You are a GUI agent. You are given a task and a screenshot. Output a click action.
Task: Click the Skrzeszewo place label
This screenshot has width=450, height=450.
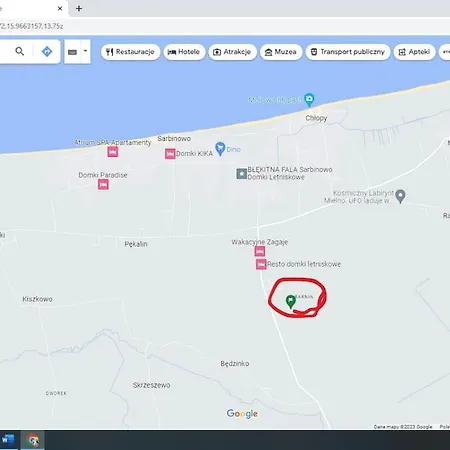click(151, 385)
